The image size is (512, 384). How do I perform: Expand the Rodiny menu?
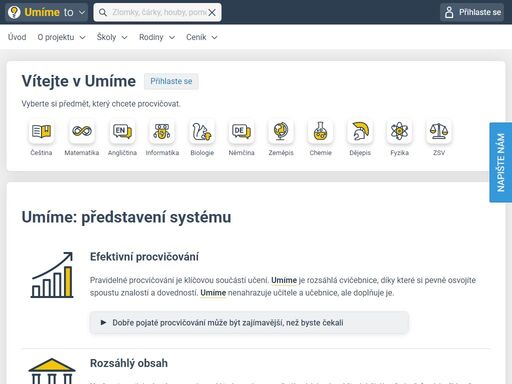click(x=157, y=37)
